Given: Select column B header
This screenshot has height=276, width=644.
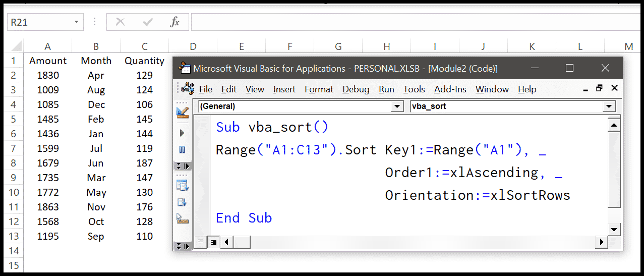Looking at the screenshot, I should click(96, 46).
